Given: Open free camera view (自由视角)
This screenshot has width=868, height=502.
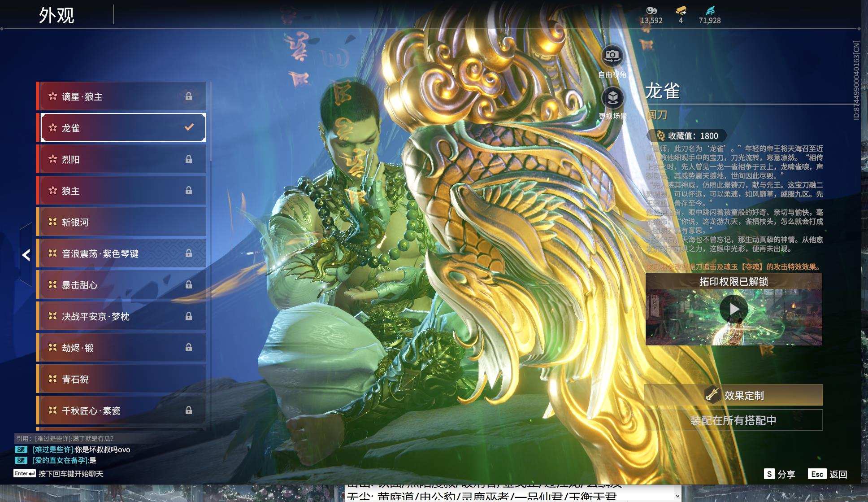Looking at the screenshot, I should pos(612,56).
